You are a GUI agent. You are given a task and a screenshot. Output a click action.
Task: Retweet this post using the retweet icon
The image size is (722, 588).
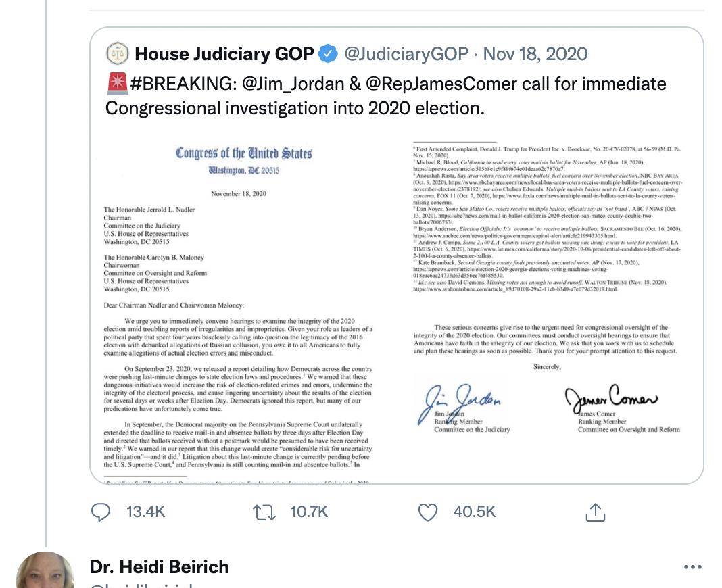tap(264, 512)
